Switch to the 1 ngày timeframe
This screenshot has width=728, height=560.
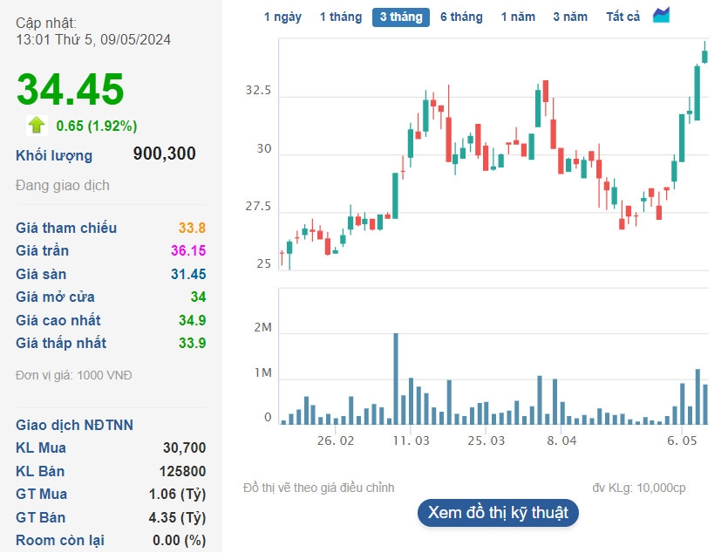pos(282,17)
